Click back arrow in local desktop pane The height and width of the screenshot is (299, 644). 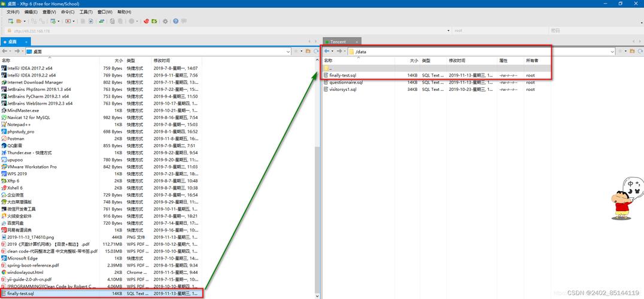pyautogui.click(x=5, y=51)
